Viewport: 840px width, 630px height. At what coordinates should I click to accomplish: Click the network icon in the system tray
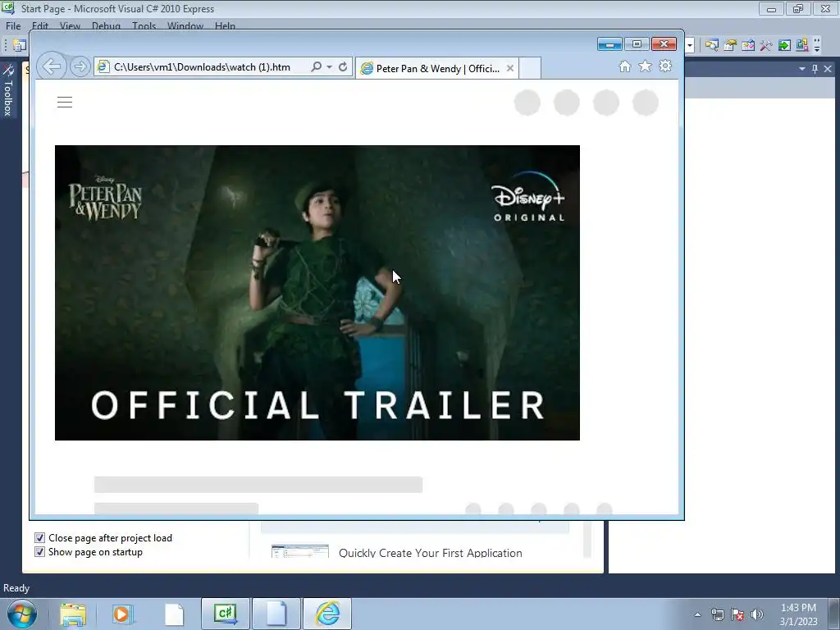[x=717, y=614]
